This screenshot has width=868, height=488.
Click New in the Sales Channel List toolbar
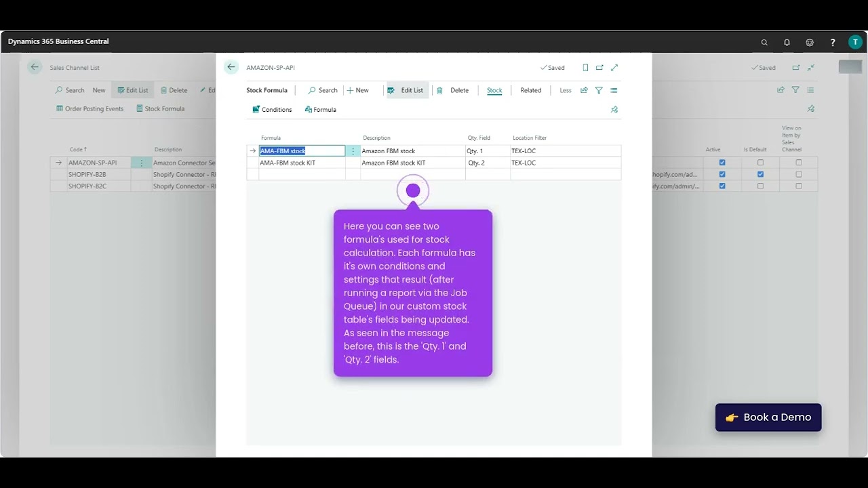[99, 90]
